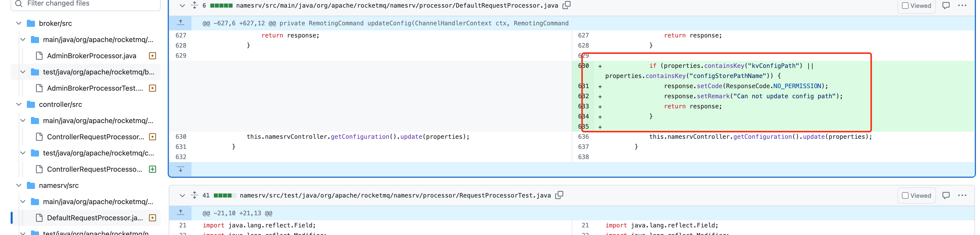Click modified status icon beside AdminBrokerProcessor.java

pos(153,56)
